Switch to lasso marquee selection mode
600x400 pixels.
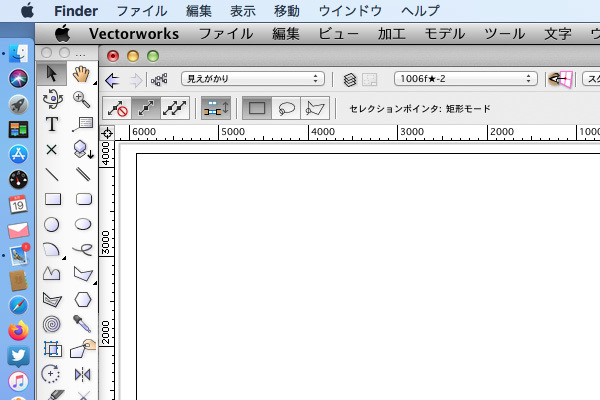286,108
